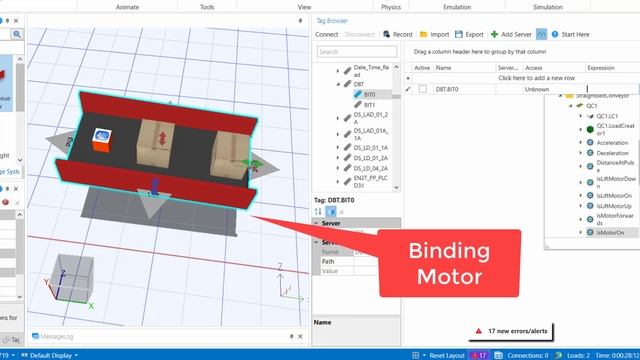Image resolution: width=640 pixels, height=360 pixels.
Task: Click the IsLiftMotorUp property icon
Action: [x=590, y=206]
